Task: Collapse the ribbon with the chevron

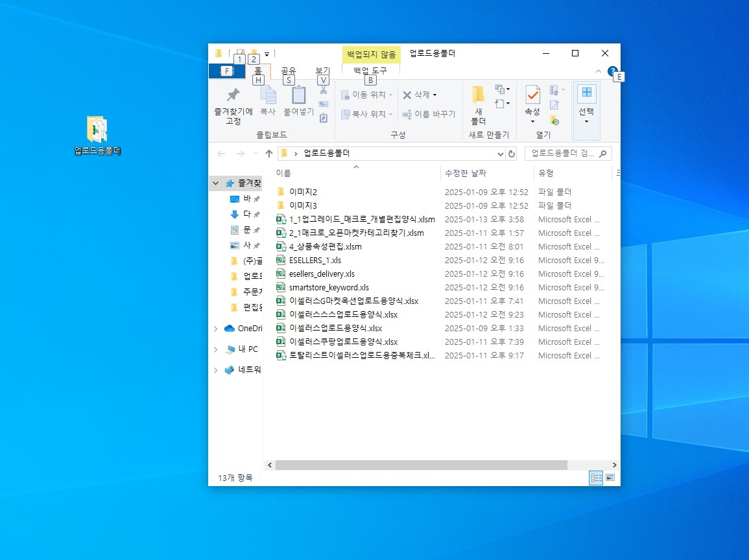Action: click(x=598, y=71)
